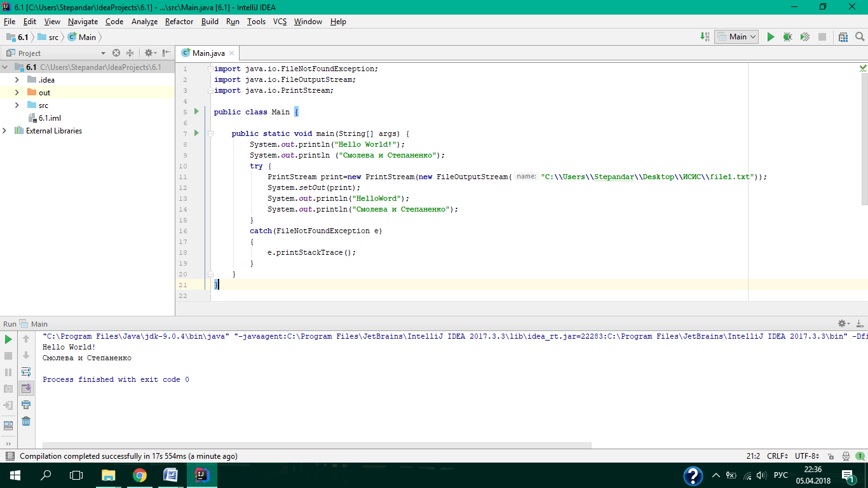Click the toolbar Stop square
This screenshot has height=488, width=868.
point(822,37)
